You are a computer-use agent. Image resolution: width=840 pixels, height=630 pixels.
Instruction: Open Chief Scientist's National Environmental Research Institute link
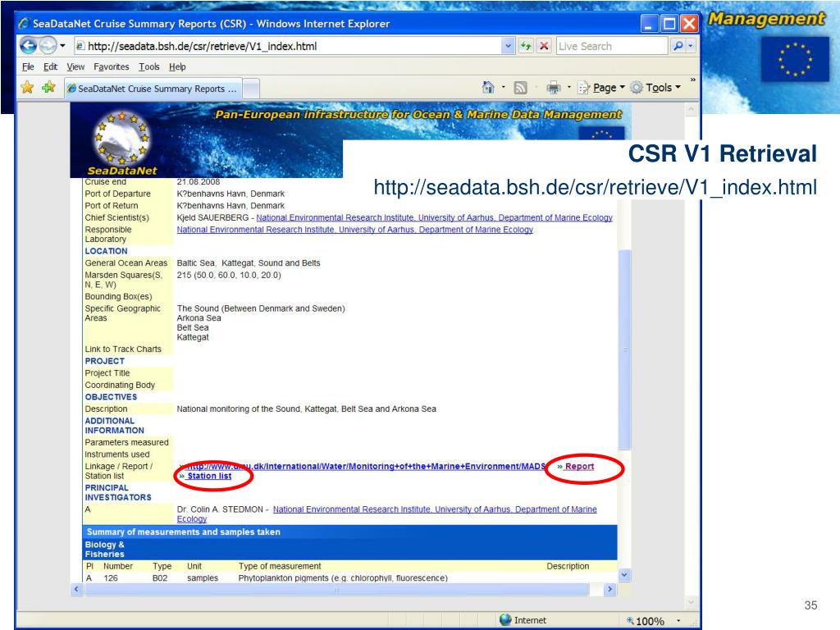point(435,217)
